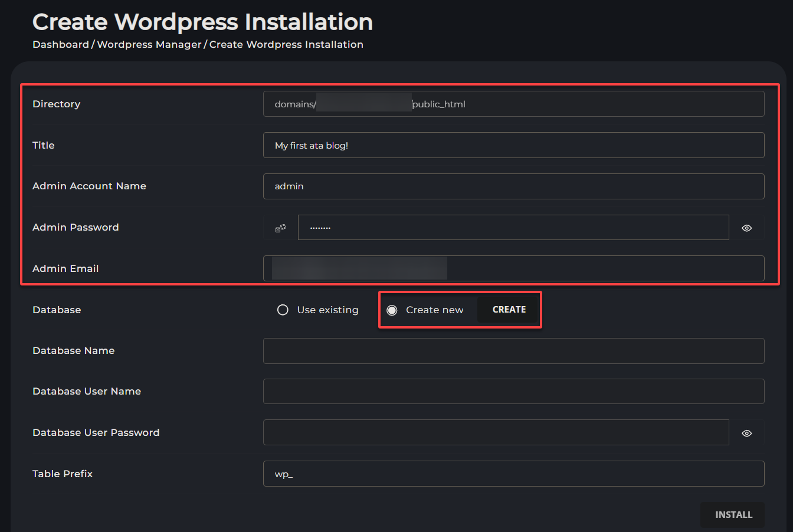This screenshot has height=532, width=793.
Task: Generate random admin password with dice icon
Action: pos(280,228)
